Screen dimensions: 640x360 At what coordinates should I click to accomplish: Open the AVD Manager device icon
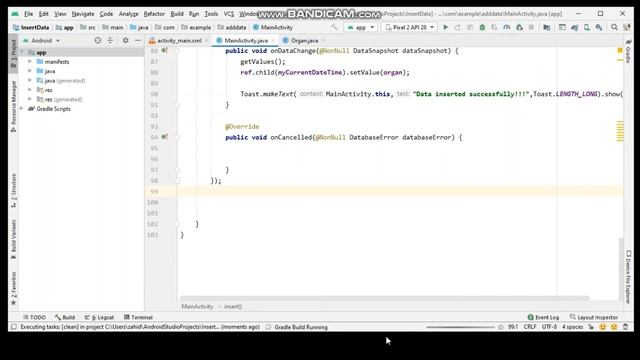point(587,27)
